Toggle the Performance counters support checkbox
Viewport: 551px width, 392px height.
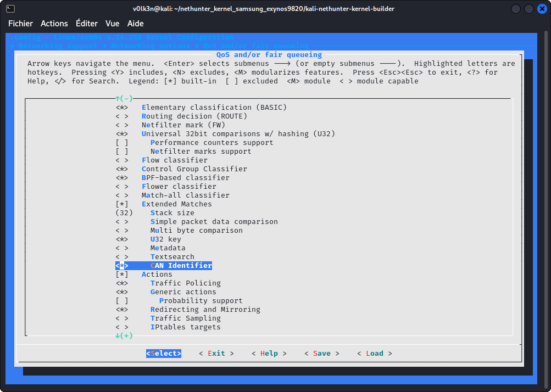122,143
